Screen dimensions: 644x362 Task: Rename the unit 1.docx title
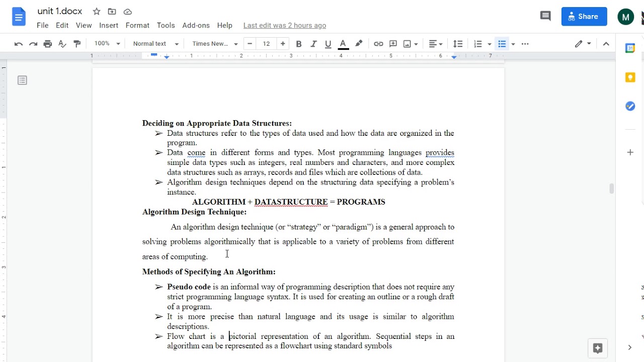pyautogui.click(x=60, y=11)
